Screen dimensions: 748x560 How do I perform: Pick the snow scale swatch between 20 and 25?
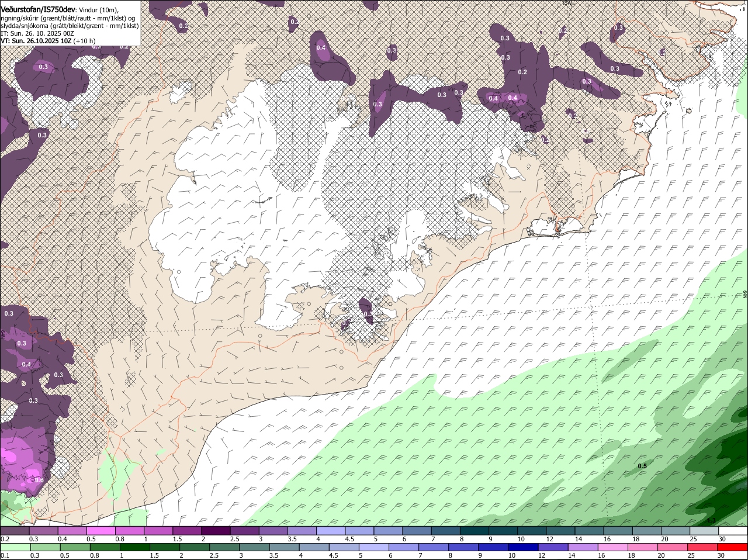[x=676, y=530]
